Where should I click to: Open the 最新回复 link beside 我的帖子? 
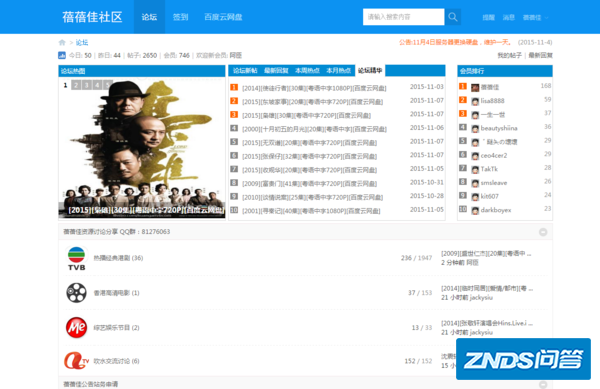coord(540,55)
